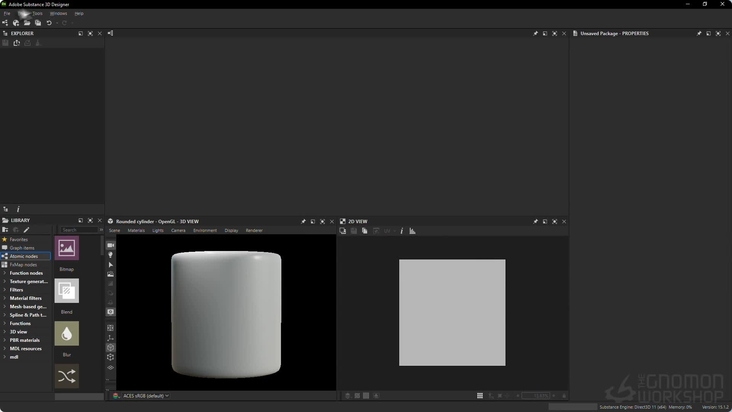
Task: Click the light bulb icon in 3D View sidebar
Action: 111,255
